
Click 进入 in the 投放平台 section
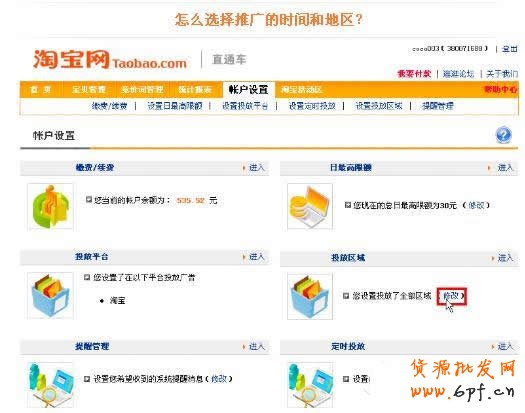pyautogui.click(x=256, y=257)
